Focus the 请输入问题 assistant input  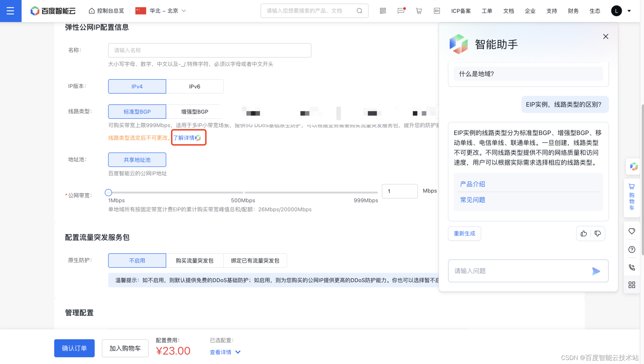point(528,271)
